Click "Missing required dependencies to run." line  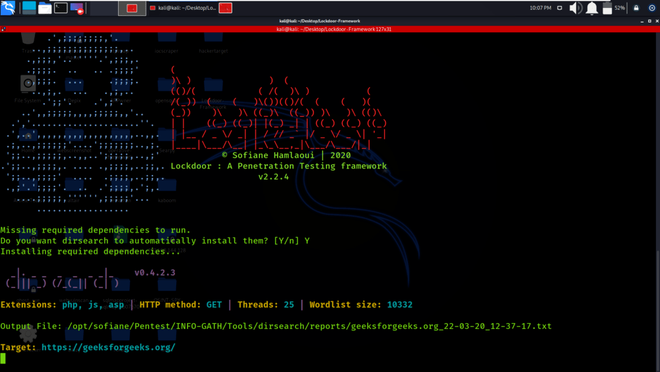[96, 230]
